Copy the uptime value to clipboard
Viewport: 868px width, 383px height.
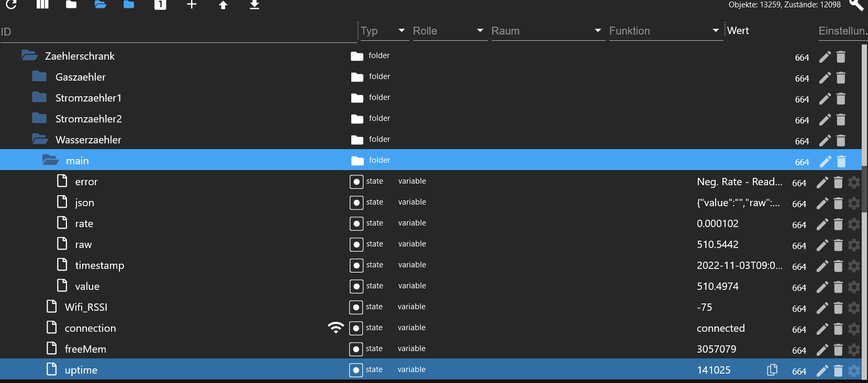(772, 370)
